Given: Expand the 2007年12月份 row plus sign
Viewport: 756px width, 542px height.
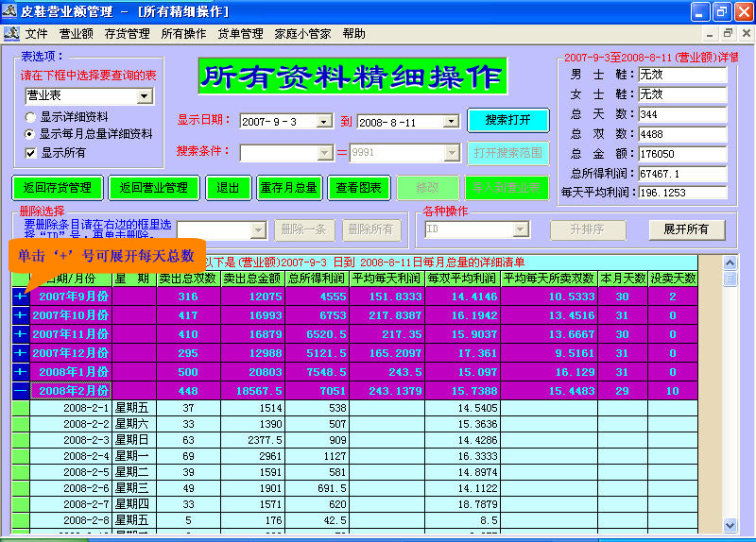Looking at the screenshot, I should (21, 352).
